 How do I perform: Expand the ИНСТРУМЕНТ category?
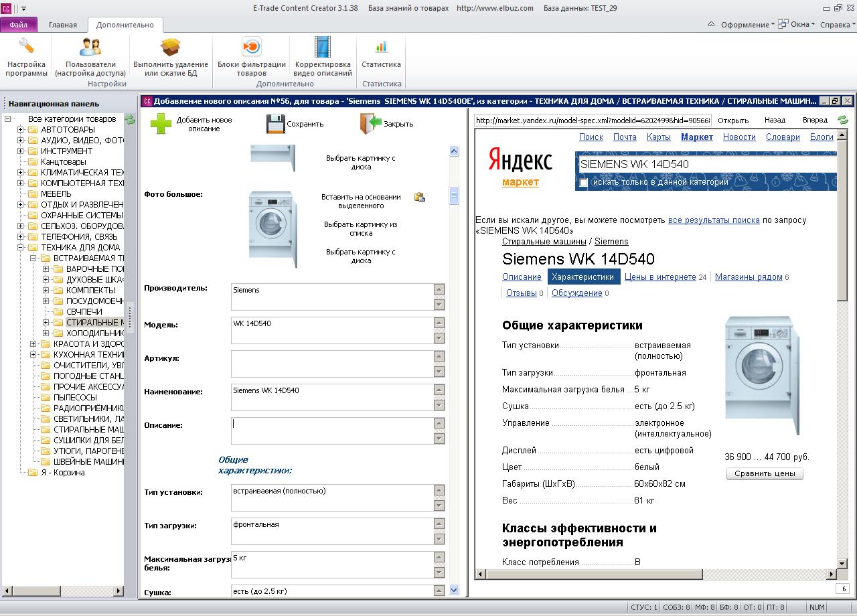tap(21, 151)
